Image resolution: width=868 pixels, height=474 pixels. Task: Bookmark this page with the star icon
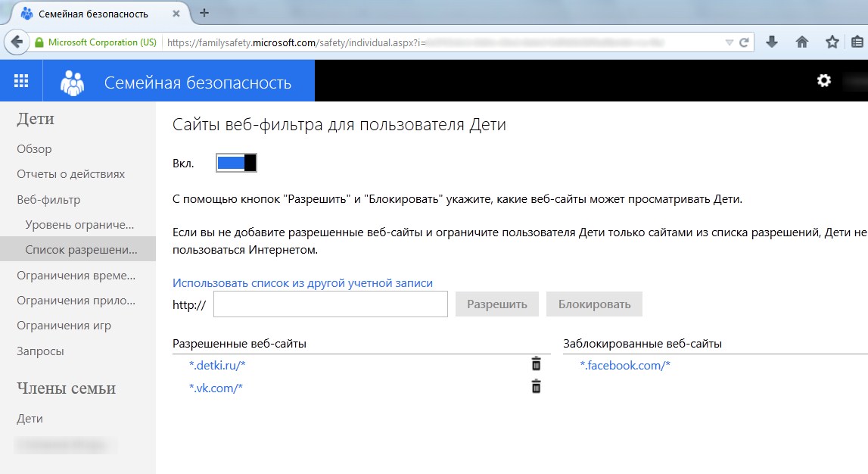(x=832, y=42)
